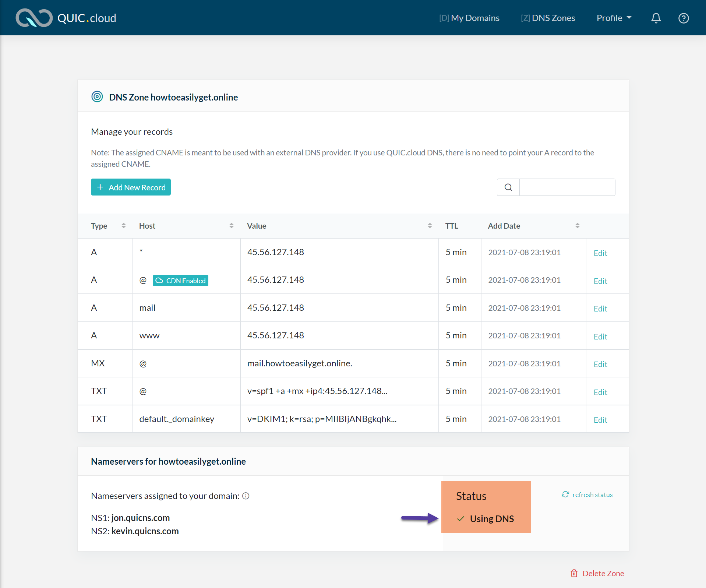This screenshot has width=706, height=588.
Task: Edit the default._domainkey TXT record
Action: tap(600, 420)
